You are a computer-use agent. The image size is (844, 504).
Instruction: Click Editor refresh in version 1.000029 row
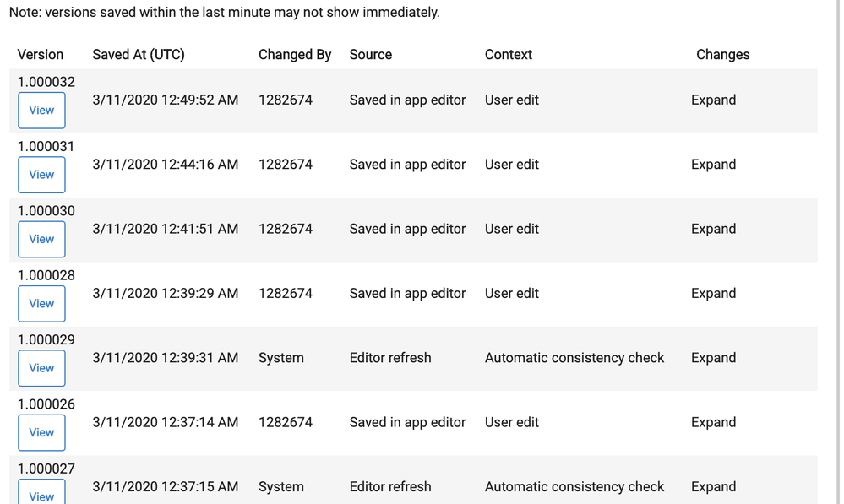(x=390, y=358)
